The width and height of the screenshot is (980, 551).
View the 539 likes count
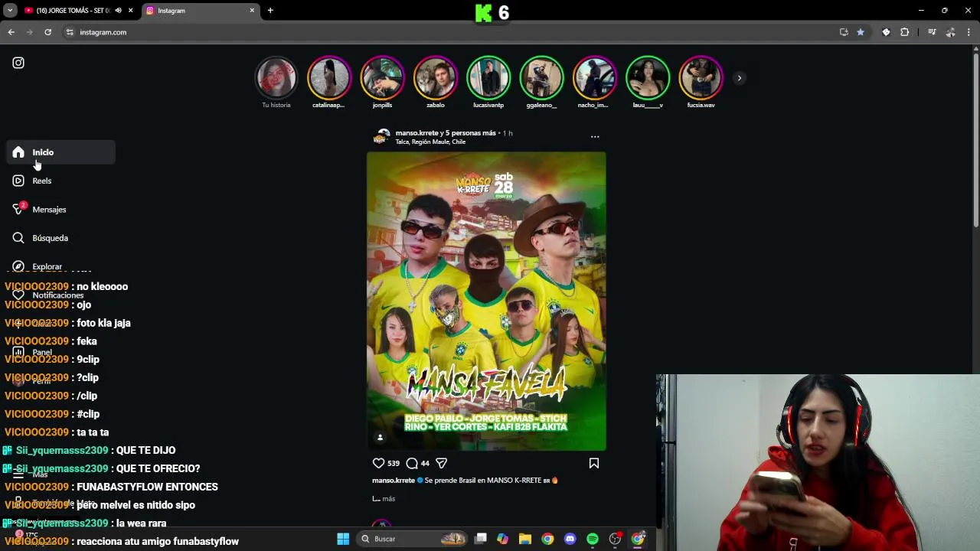pyautogui.click(x=393, y=463)
